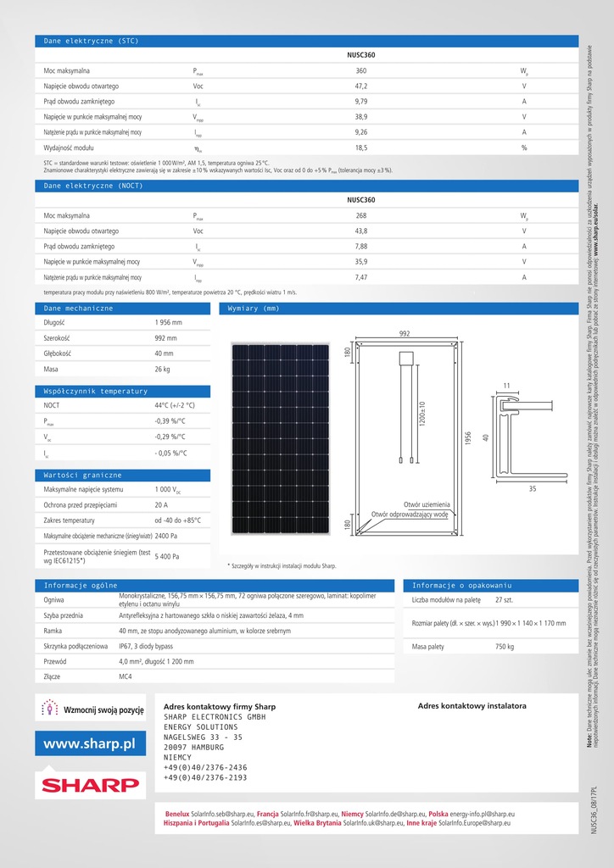This screenshot has width=614, height=868.
Task: Click the NOCT value 7,47
Action: coord(361,277)
